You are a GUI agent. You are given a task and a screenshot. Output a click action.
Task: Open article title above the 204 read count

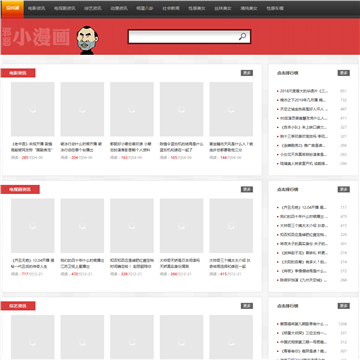pyautogui.click(x=82, y=147)
